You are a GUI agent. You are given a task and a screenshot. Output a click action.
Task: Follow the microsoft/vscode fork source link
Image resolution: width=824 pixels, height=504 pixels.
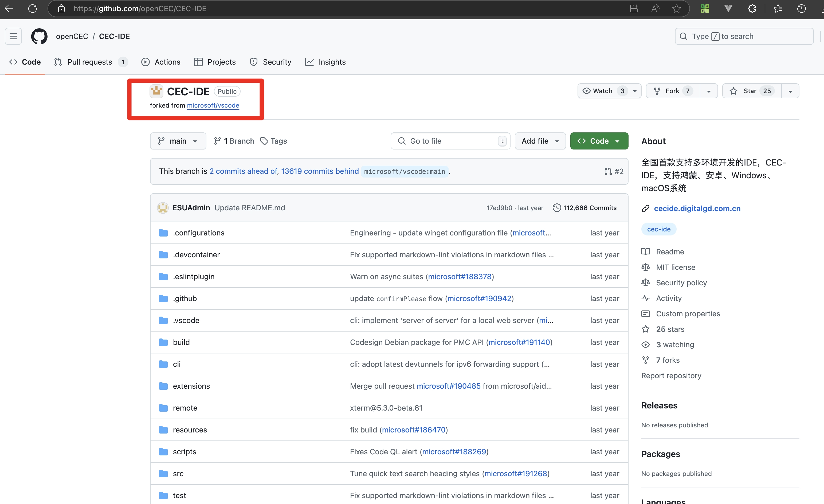tap(213, 105)
